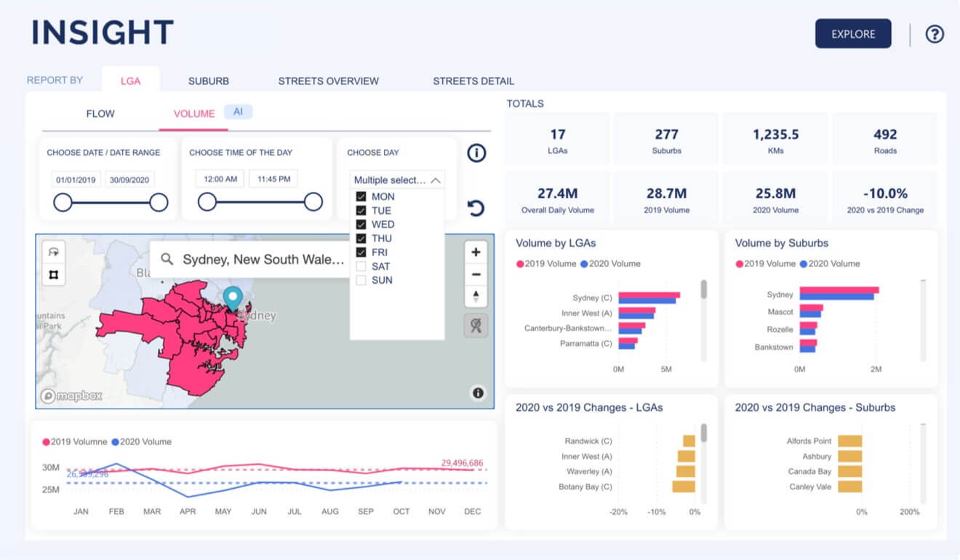Zoom in the map with plus button
The height and width of the screenshot is (560, 960).
(x=476, y=252)
